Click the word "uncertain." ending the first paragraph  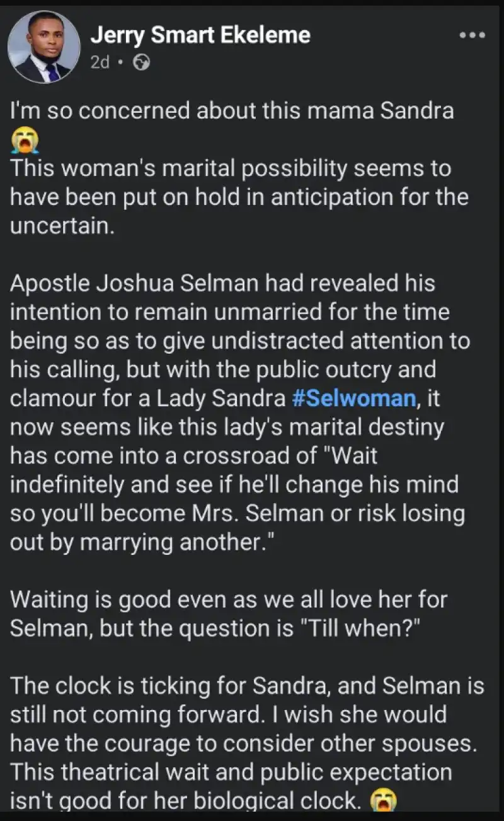tap(62, 226)
